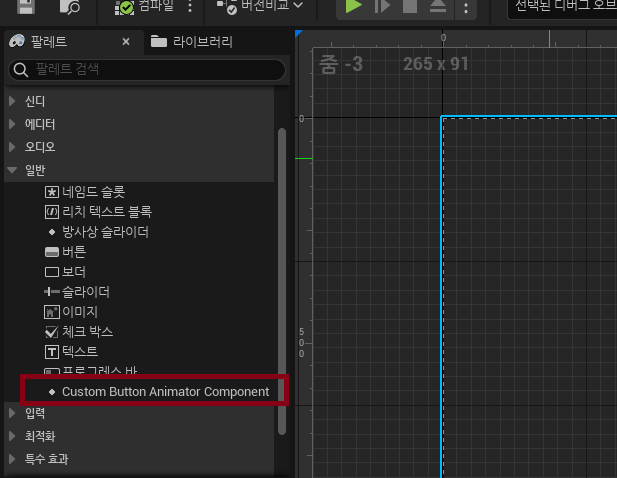The height and width of the screenshot is (478, 617).
Task: Switch to the 라이브러리 library tab
Action: [x=192, y=42]
